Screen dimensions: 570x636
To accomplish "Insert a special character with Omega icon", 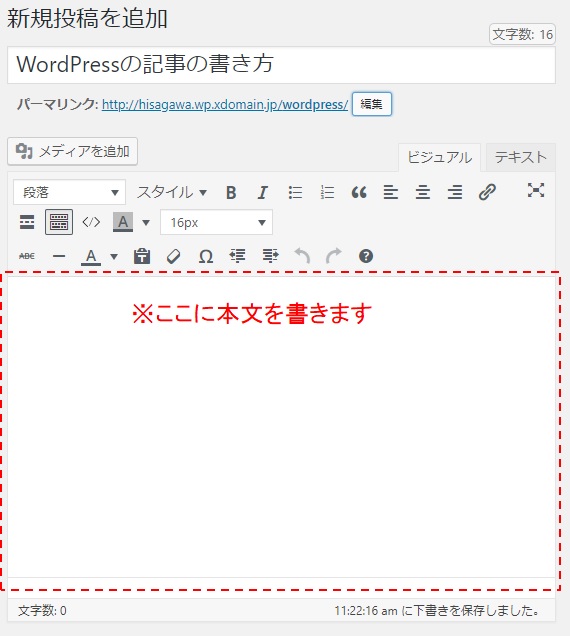I will (x=206, y=256).
